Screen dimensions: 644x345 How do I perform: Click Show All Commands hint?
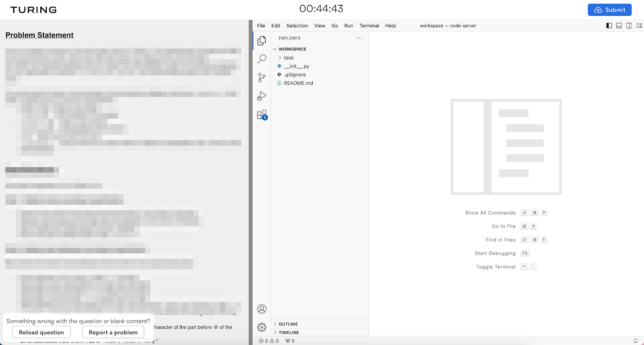click(490, 213)
